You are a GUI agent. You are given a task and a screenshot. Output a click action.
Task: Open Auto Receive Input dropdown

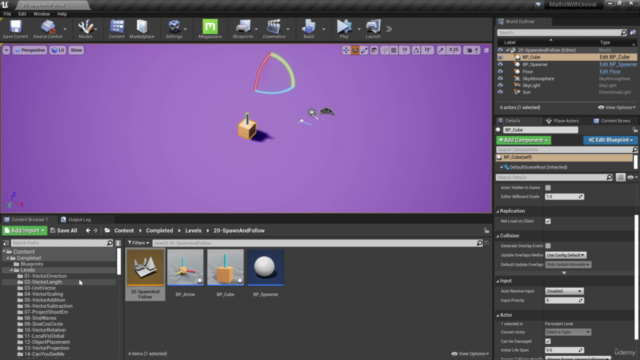pyautogui.click(x=564, y=291)
